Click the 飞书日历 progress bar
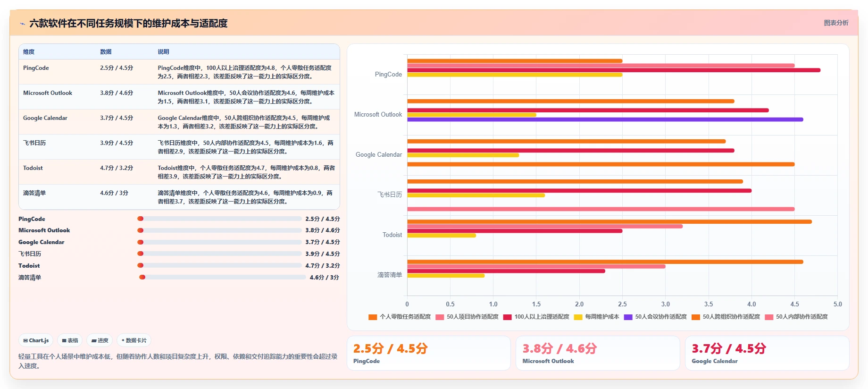This screenshot has width=868, height=389. point(219,254)
